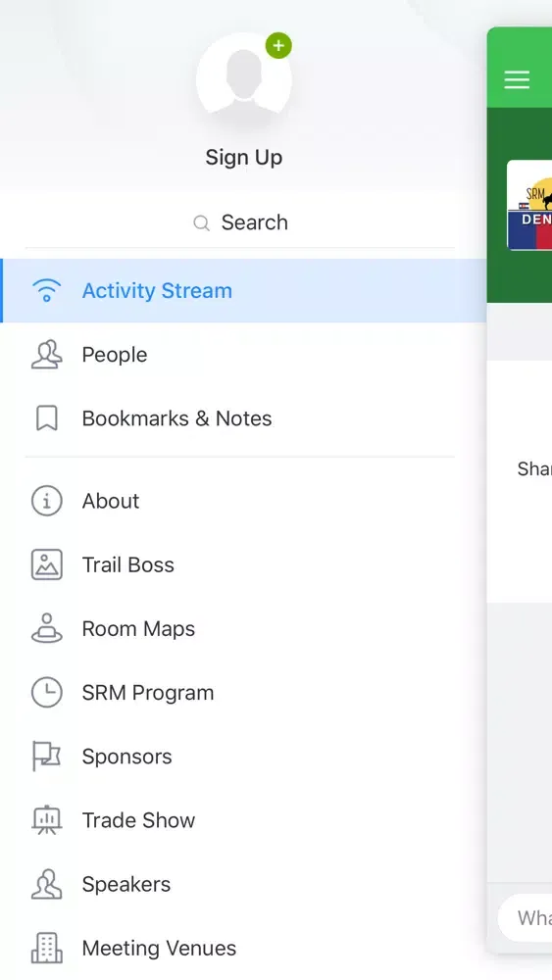Screen dimensions: 552x980
Task: Click the SRM Denver event logo
Action: click(529, 205)
